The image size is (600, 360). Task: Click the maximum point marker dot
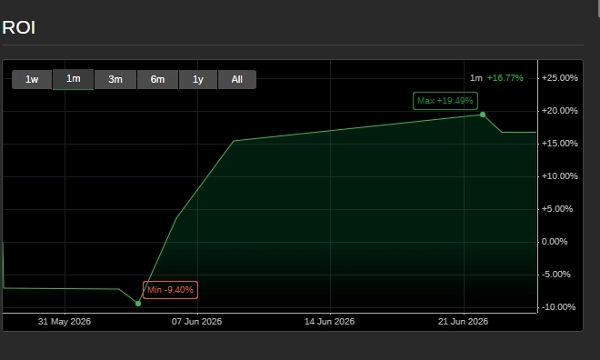[483, 114]
